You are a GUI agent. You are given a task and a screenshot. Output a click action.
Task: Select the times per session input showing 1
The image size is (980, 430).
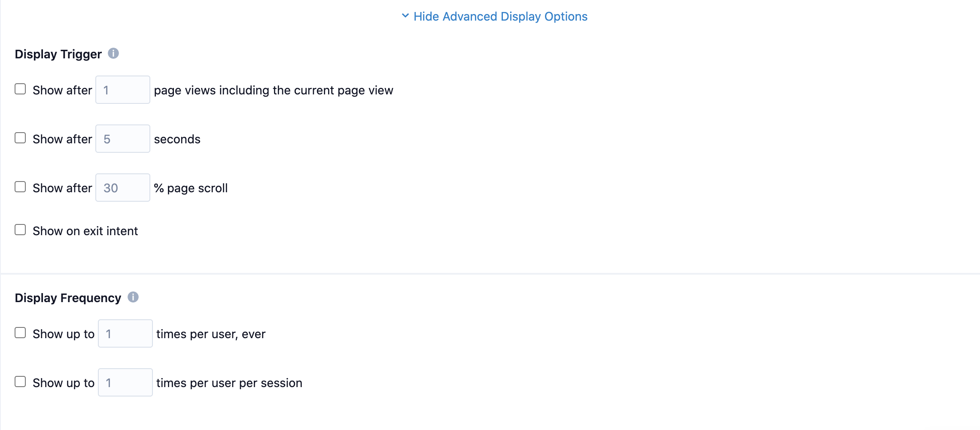(125, 382)
